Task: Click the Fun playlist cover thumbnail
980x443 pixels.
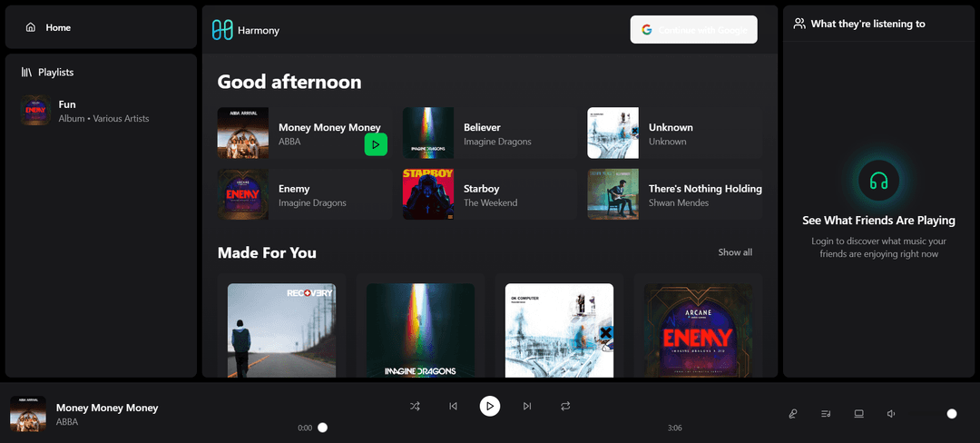Action: click(35, 111)
